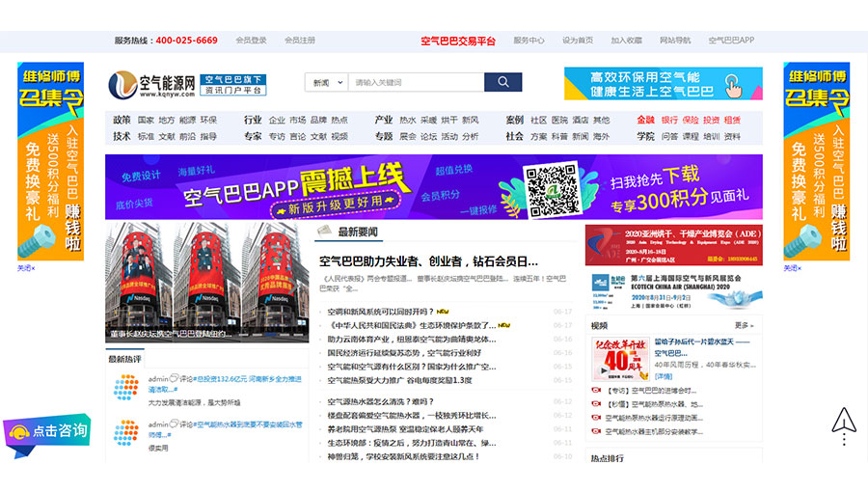Click 设为首页 in the top bar
This screenshot has height=492, width=868.
point(578,41)
